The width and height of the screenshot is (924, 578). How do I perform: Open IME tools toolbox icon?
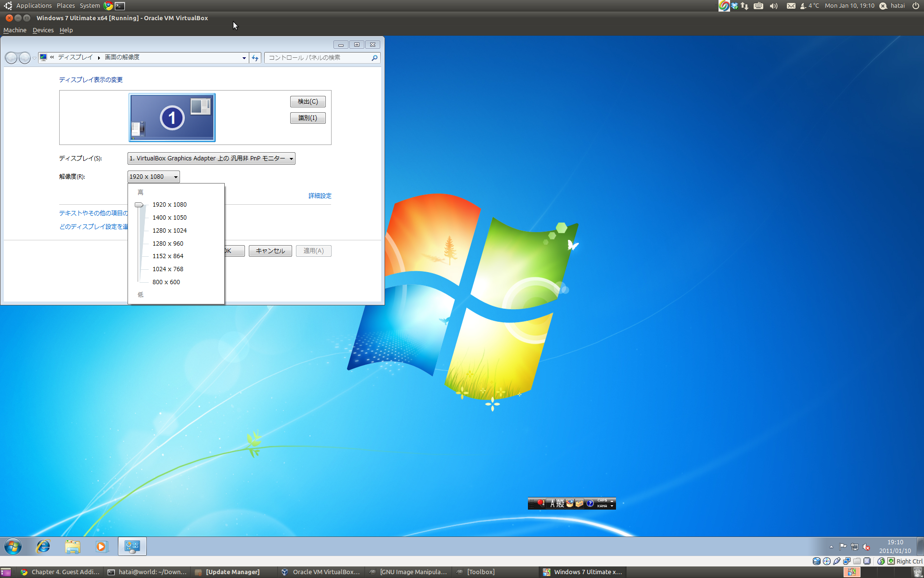pos(579,504)
